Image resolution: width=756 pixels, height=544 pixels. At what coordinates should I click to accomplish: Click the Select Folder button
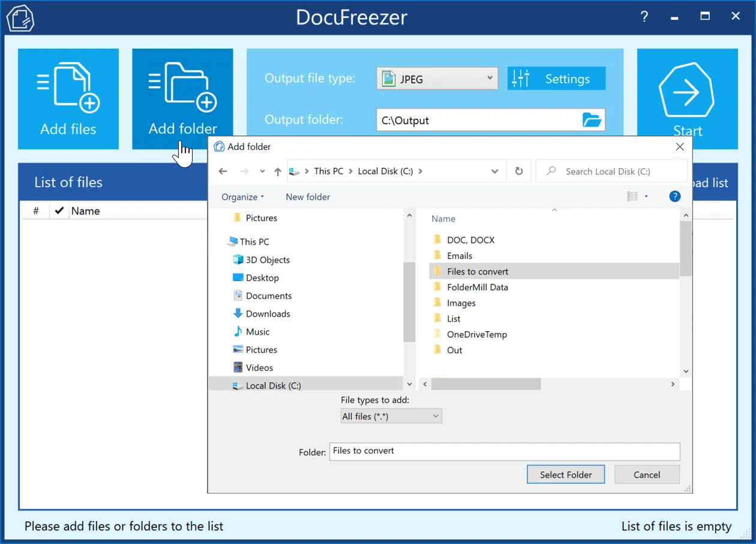pos(565,474)
